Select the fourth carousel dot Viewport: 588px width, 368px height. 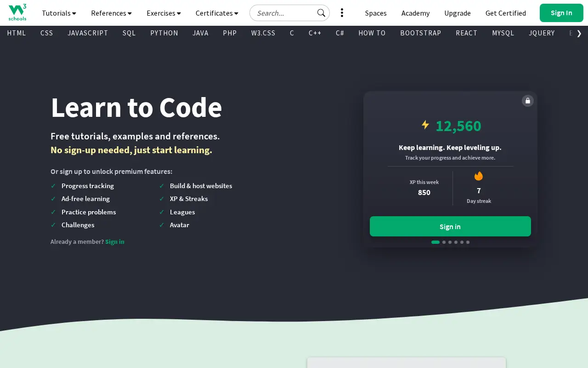456,242
